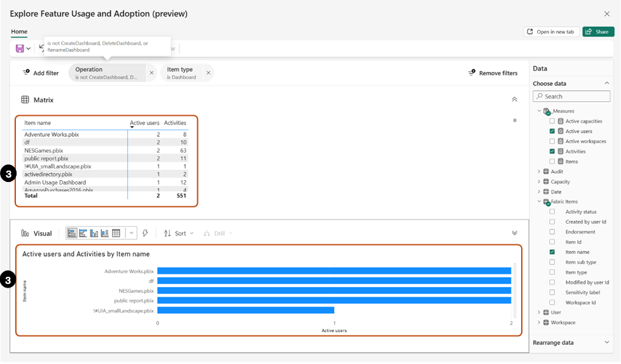The image size is (621, 364).
Task: Check the Created by user Id field
Action: (x=552, y=222)
